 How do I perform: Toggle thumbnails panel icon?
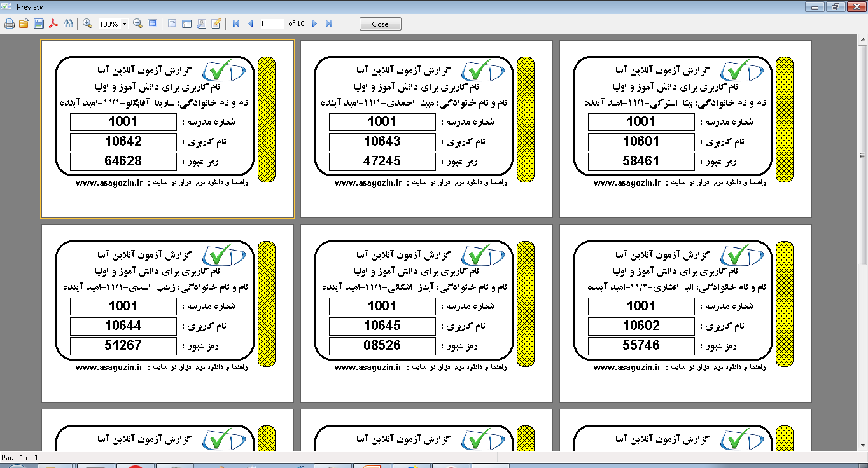click(186, 24)
